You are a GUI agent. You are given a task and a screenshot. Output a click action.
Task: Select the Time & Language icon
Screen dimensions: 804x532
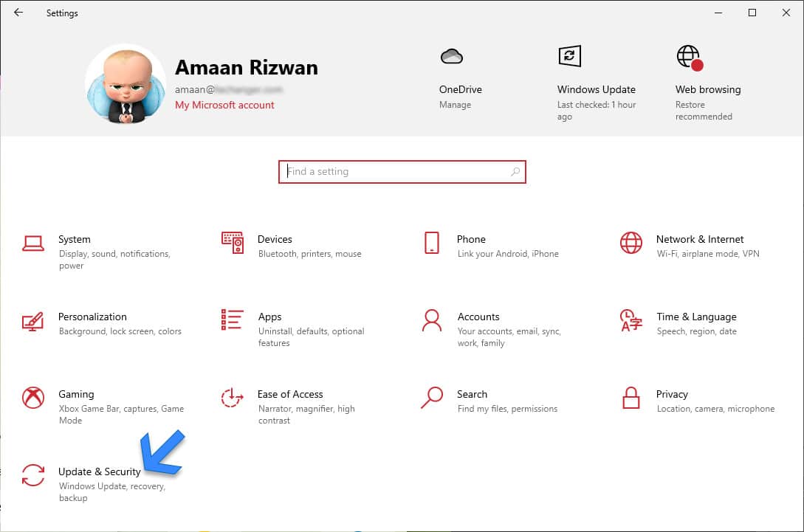pos(631,320)
